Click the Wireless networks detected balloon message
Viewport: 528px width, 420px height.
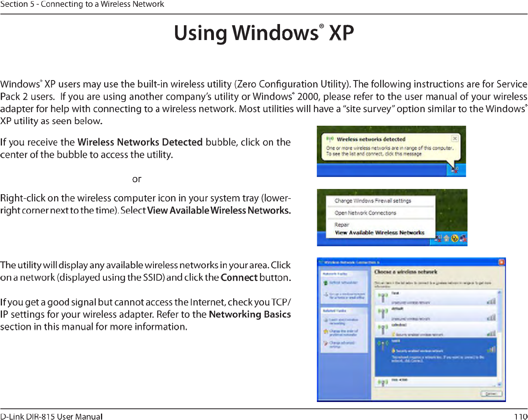(390, 151)
